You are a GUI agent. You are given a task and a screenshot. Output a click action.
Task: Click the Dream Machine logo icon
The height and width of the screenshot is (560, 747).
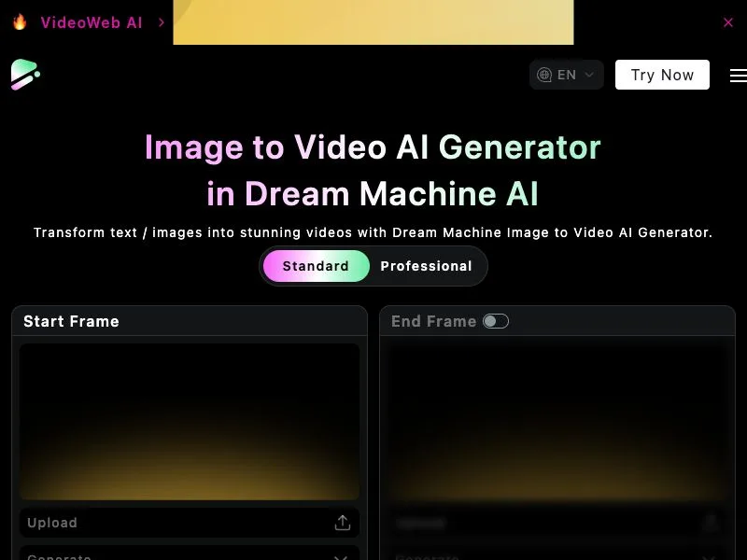[25, 75]
